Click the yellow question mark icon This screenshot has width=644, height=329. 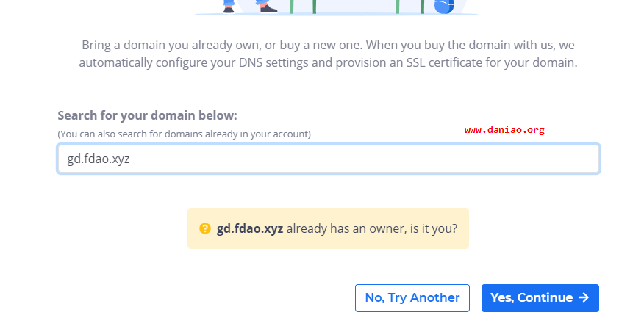coord(205,228)
